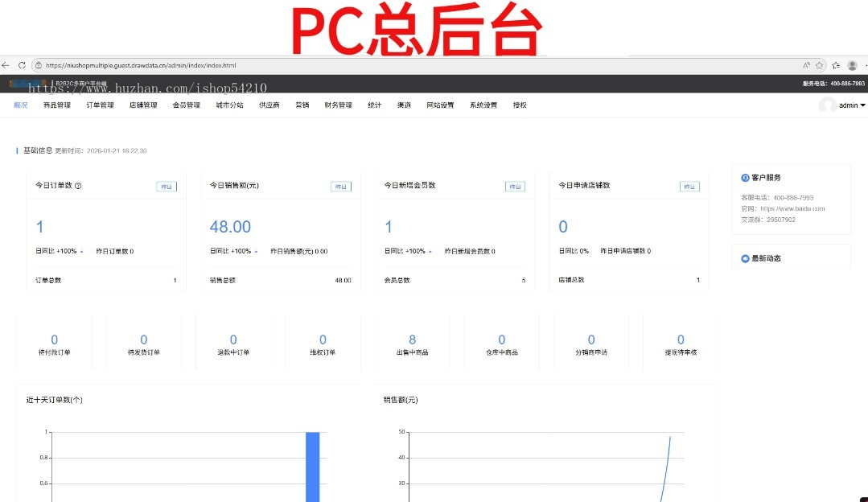868x502 pixels.
Task: Click the 会员总数 row
Action: (455, 280)
